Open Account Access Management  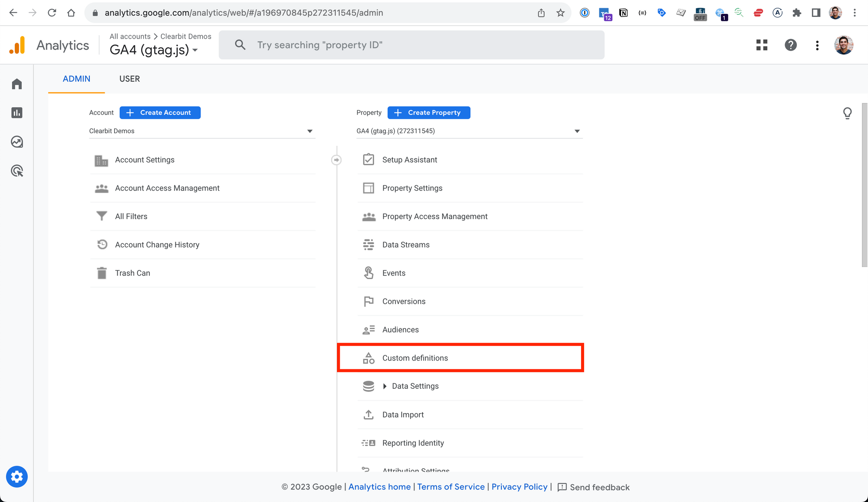coord(203,188)
